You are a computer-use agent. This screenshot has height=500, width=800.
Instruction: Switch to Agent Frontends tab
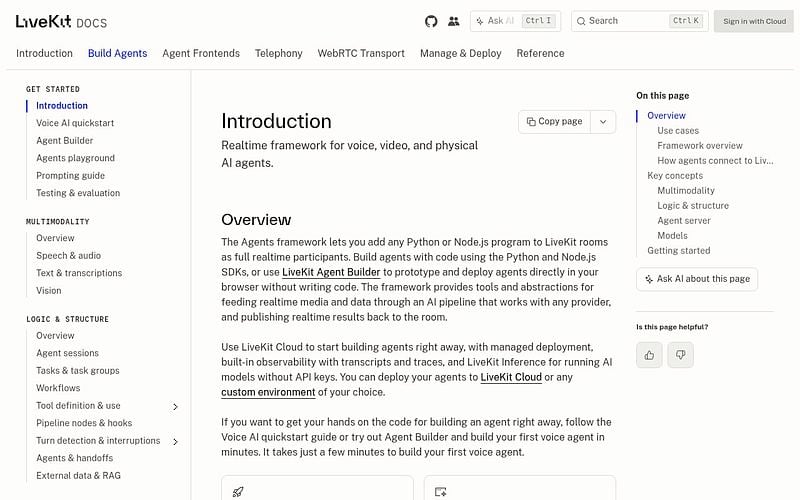coord(201,53)
